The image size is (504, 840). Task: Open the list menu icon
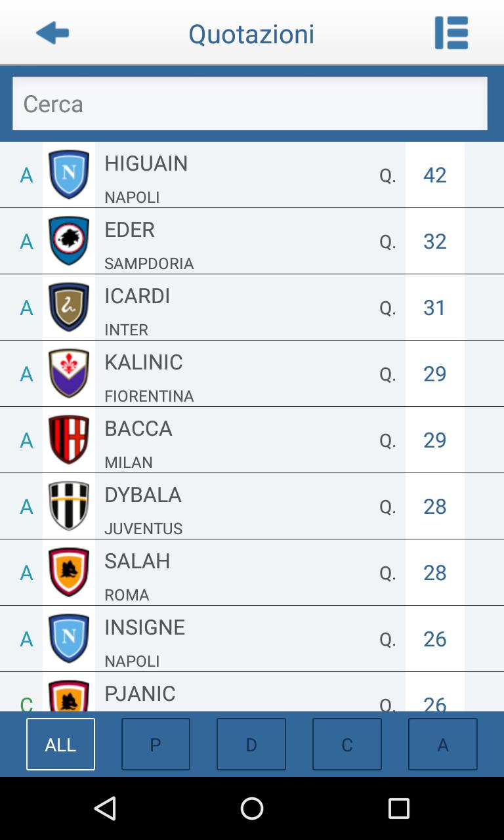(451, 33)
